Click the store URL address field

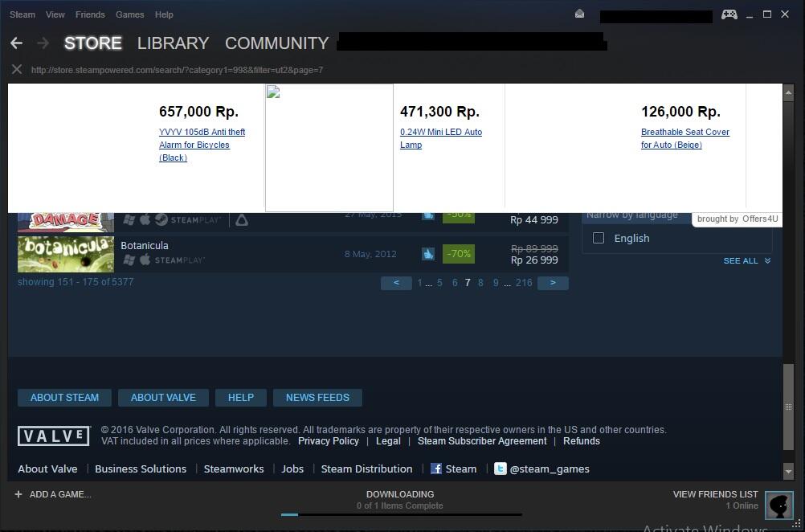pos(177,70)
